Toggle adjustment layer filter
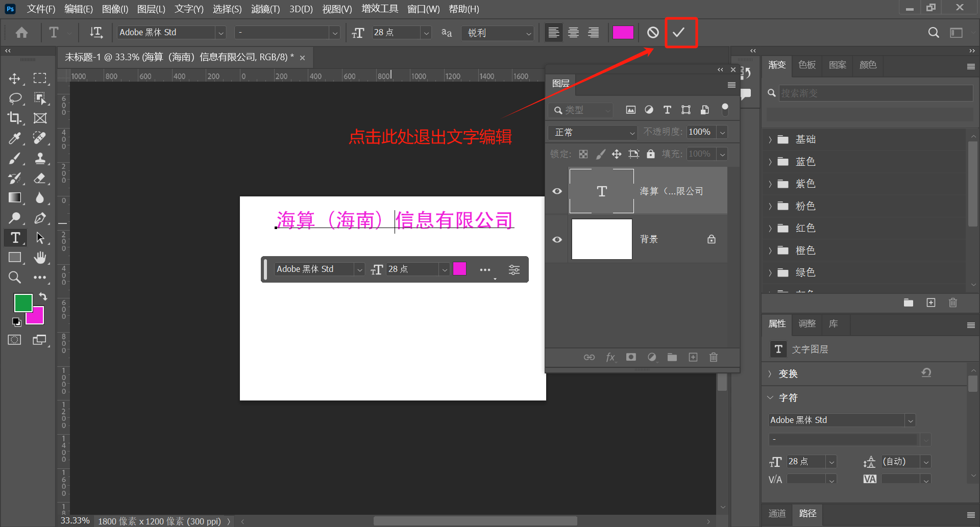 click(649, 110)
